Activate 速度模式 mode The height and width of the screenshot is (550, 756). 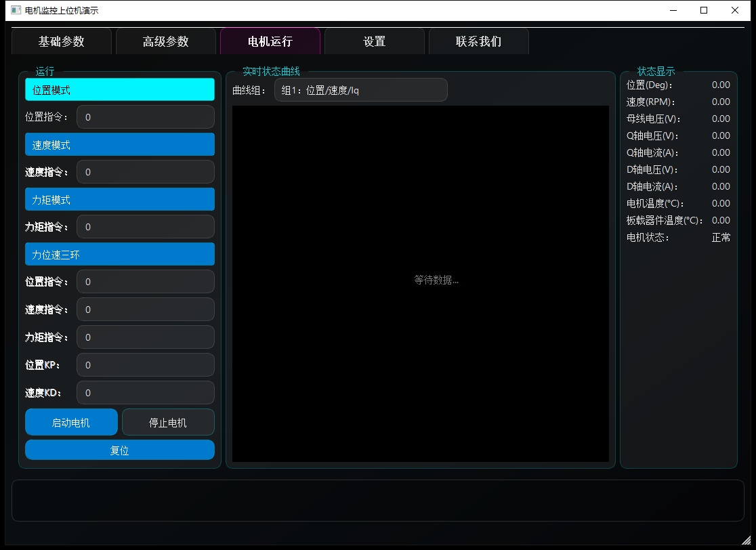click(120, 144)
